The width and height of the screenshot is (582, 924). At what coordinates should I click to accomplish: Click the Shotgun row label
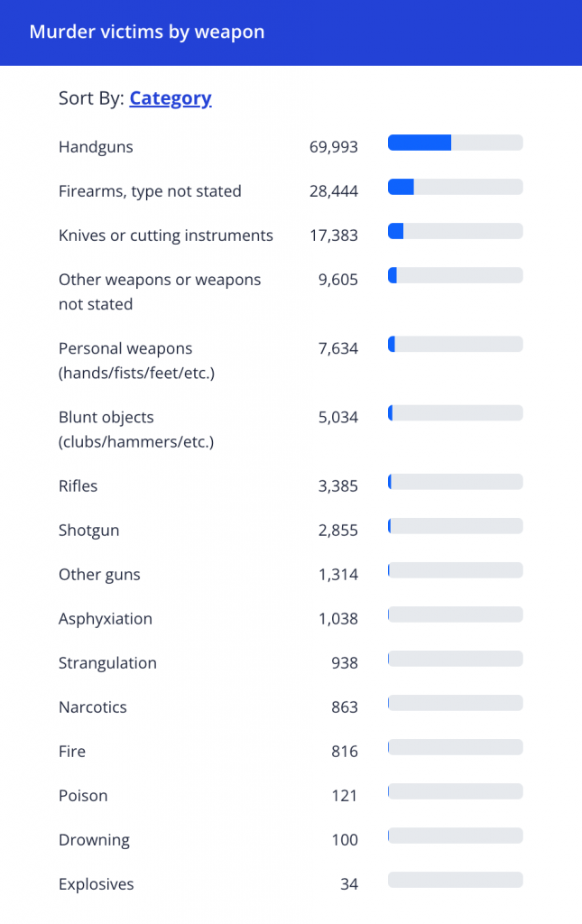tap(88, 531)
